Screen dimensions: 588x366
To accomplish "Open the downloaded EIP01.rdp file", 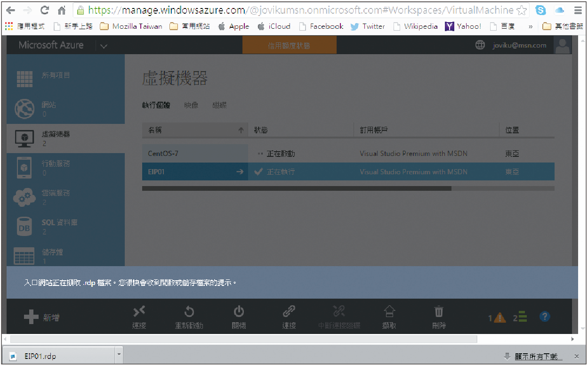I will [x=59, y=356].
